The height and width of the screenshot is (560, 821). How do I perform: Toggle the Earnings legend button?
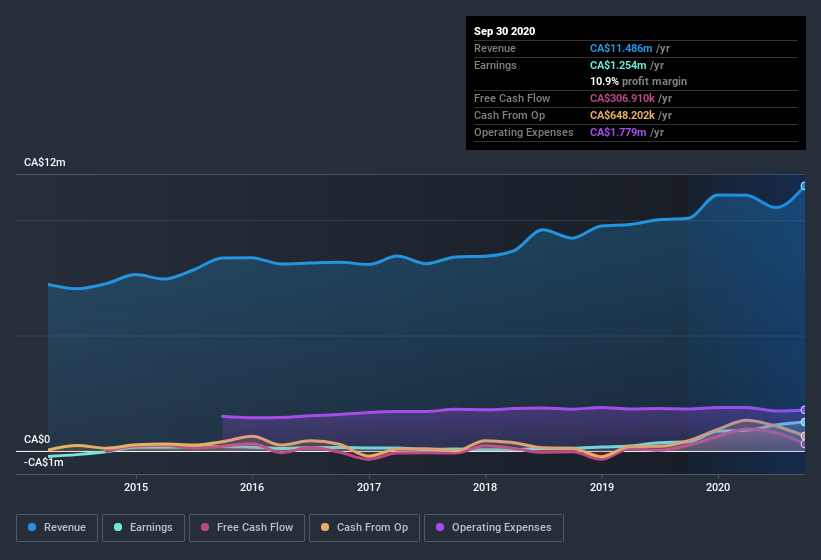pyautogui.click(x=143, y=528)
